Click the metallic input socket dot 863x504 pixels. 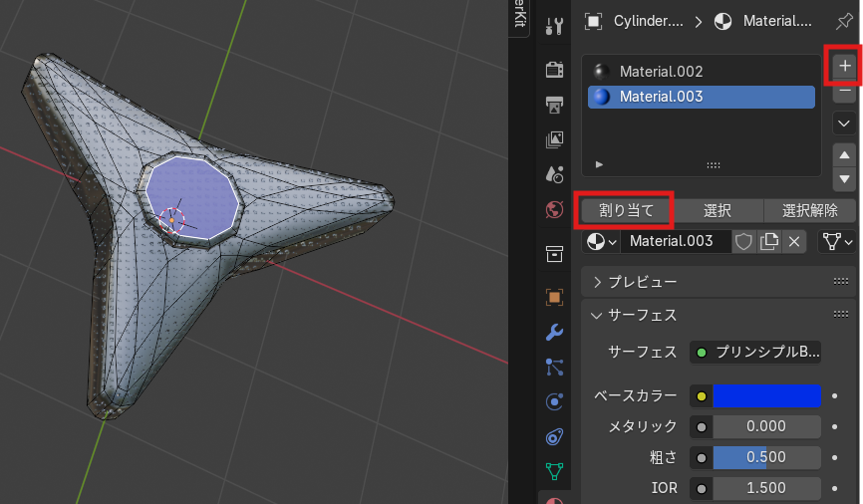click(x=702, y=427)
